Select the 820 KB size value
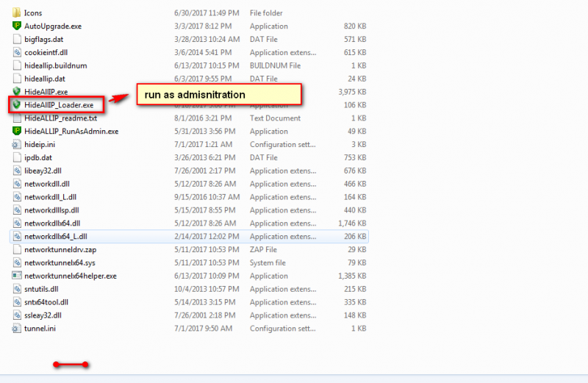Image resolution: width=588 pixels, height=383 pixels. [355, 26]
